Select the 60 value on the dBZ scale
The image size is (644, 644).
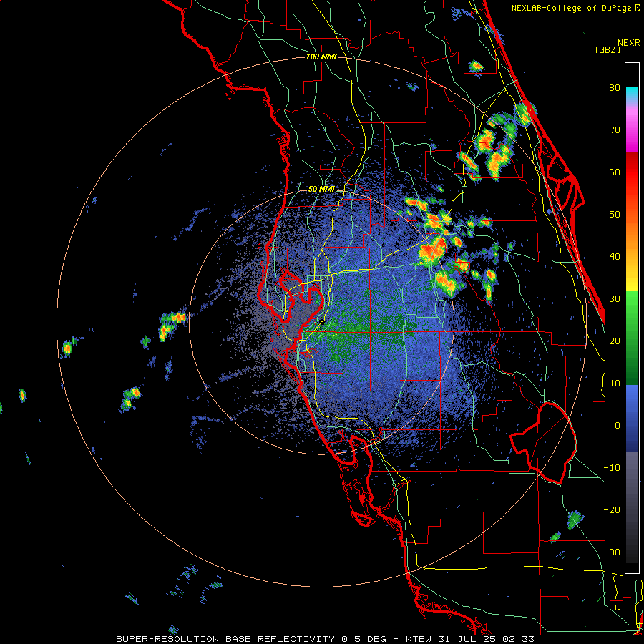pos(615,172)
